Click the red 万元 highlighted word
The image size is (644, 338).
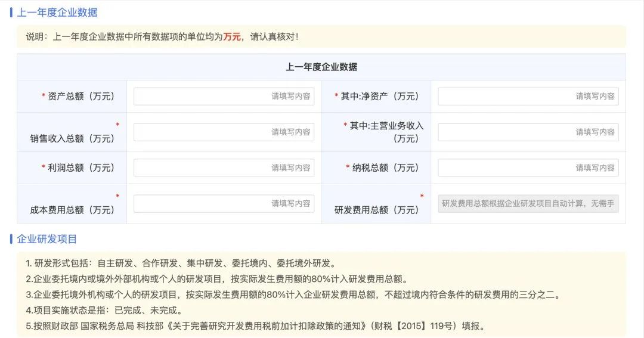click(x=232, y=36)
